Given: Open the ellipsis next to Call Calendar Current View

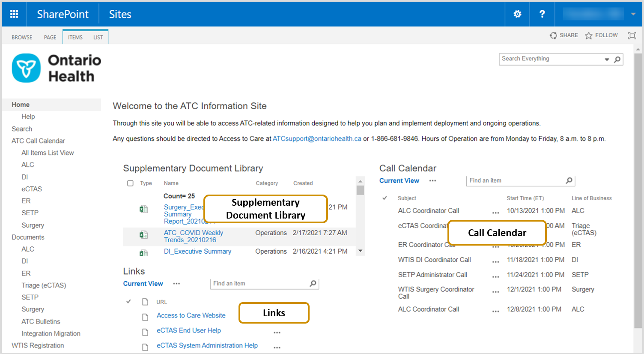Looking at the screenshot, I should coord(433,181).
